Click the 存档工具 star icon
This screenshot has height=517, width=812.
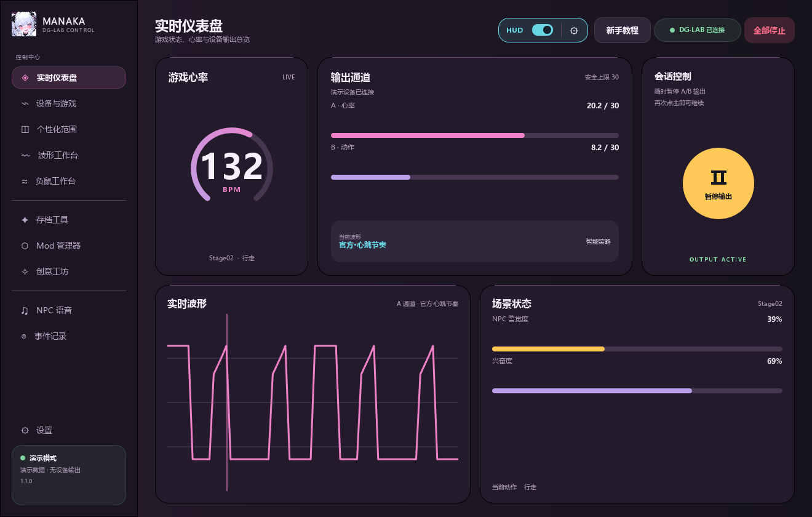(x=25, y=220)
